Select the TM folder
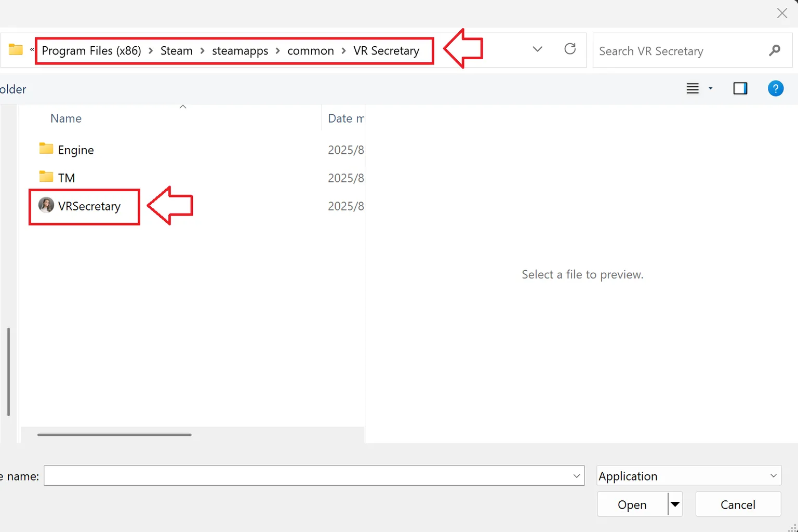Viewport: 798px width, 532px height. [66, 178]
